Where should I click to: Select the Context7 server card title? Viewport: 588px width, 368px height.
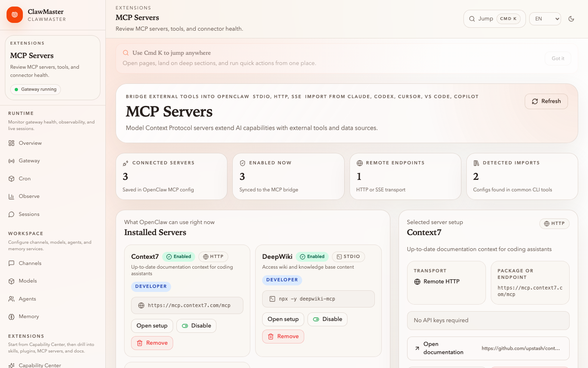(x=145, y=257)
